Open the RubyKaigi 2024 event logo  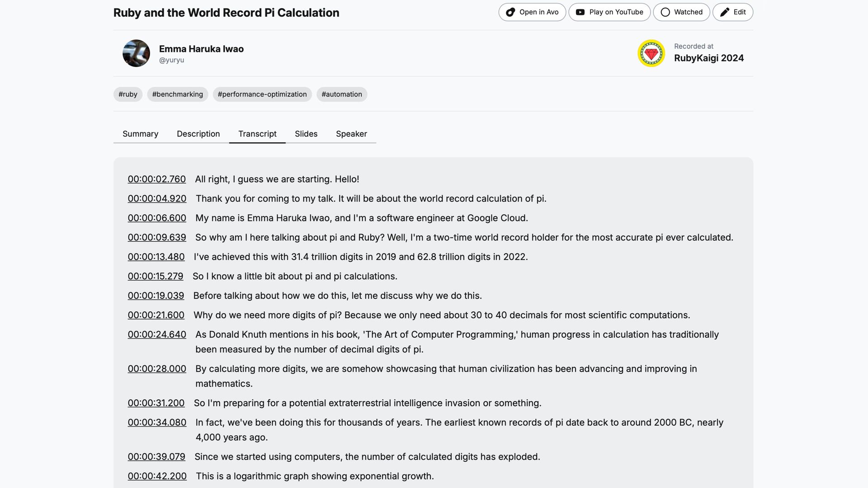pyautogui.click(x=651, y=53)
